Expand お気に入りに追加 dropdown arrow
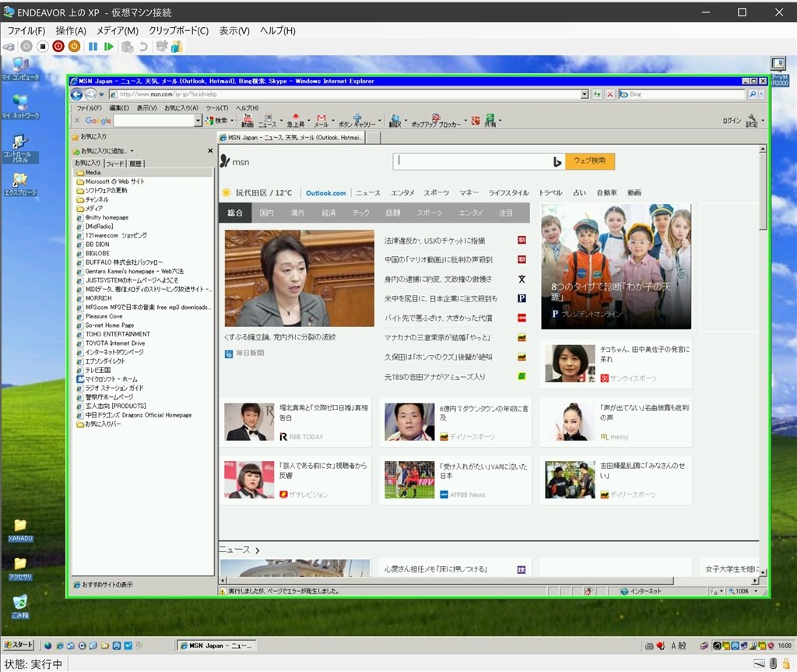 [132, 151]
